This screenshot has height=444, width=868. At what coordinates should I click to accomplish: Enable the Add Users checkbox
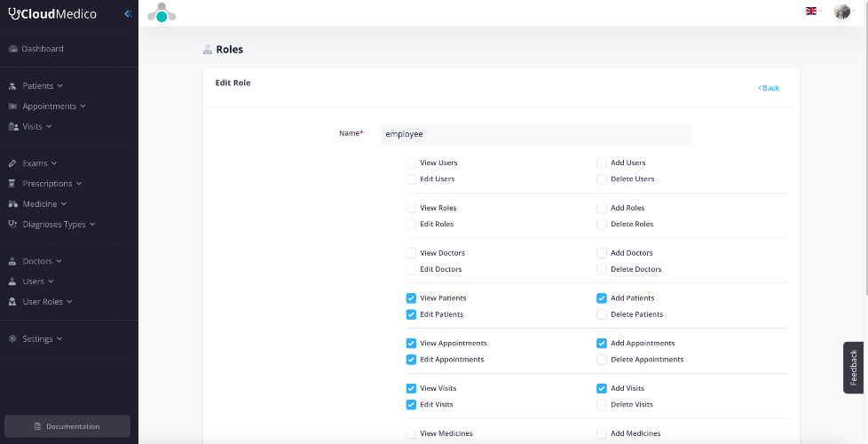[601, 163]
